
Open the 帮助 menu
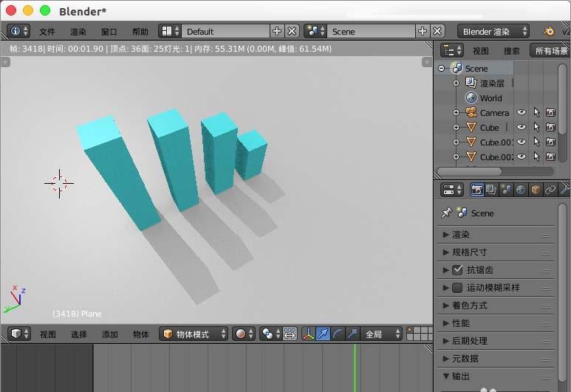140,32
